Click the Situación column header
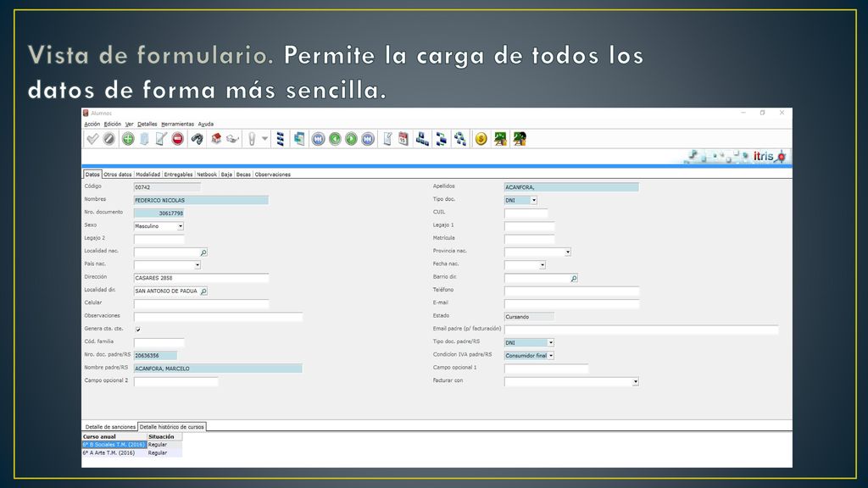Image resolution: width=868 pixels, height=488 pixels. [x=164, y=436]
